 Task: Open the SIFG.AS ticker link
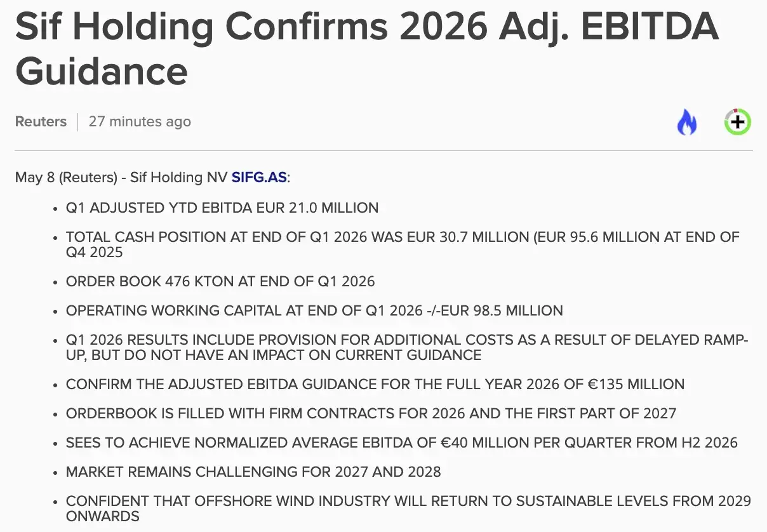(259, 177)
